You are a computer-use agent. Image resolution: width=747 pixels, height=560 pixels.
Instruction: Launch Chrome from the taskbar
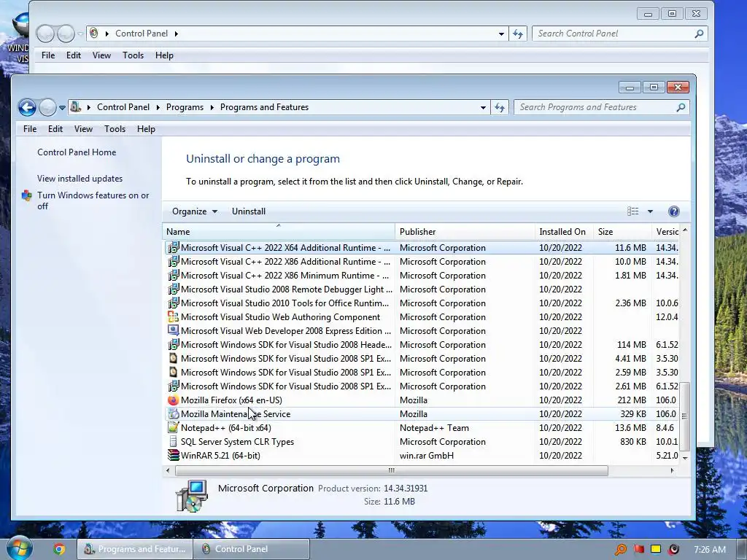point(59,549)
